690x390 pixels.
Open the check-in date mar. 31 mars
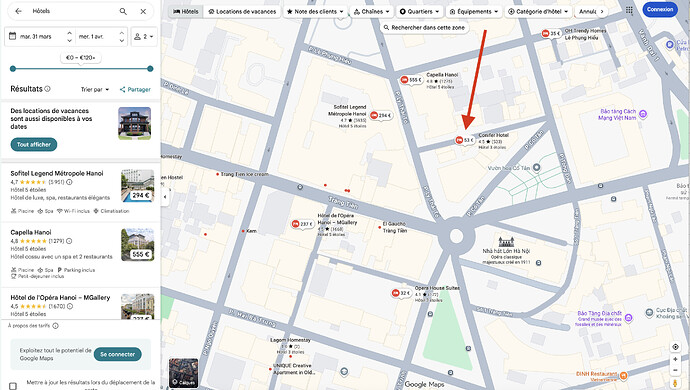pyautogui.click(x=36, y=37)
